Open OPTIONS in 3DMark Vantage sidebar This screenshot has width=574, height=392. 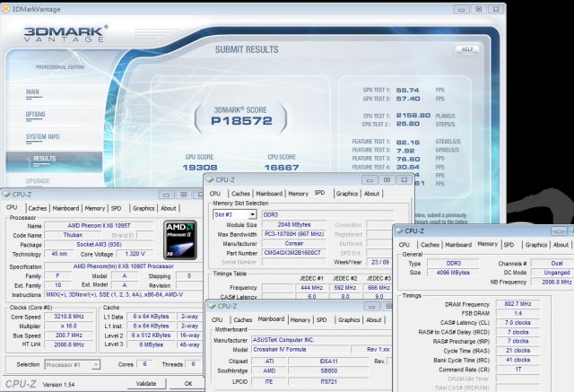coord(36,114)
